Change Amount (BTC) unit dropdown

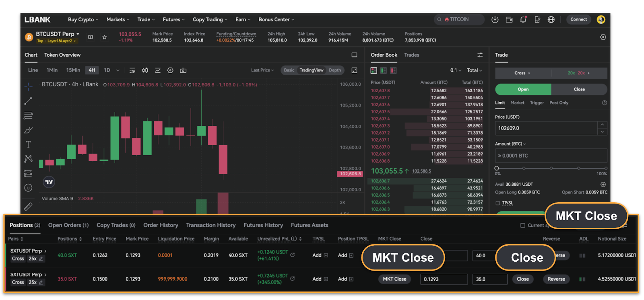point(510,144)
